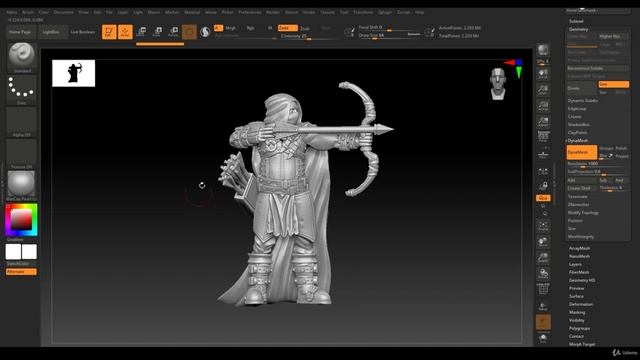Expand the Subtool palette section
This screenshot has height=360, width=640.
click(x=576, y=21)
